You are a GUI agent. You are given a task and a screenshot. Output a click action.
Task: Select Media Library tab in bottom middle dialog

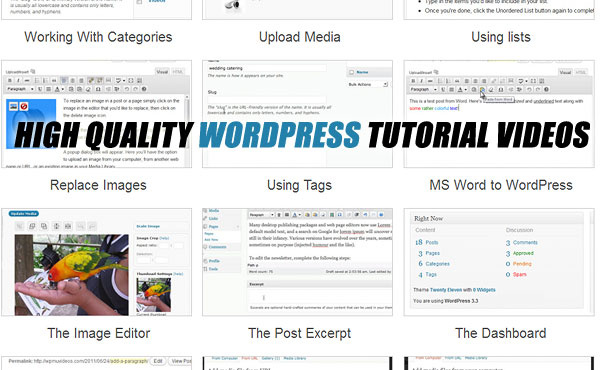click(295, 359)
